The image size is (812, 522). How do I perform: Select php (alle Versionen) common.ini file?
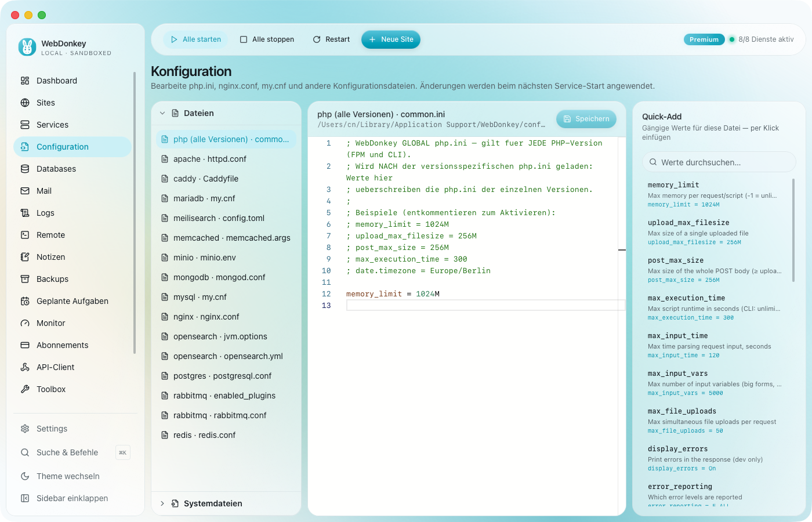[226, 139]
